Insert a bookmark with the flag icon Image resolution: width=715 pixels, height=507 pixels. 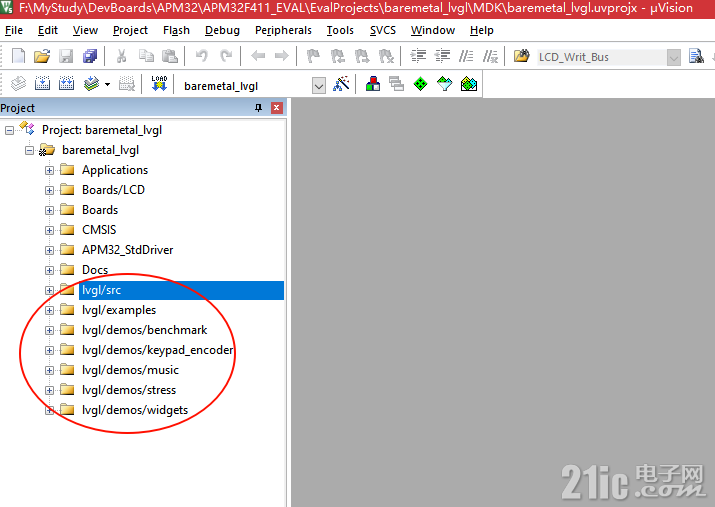tap(313, 56)
